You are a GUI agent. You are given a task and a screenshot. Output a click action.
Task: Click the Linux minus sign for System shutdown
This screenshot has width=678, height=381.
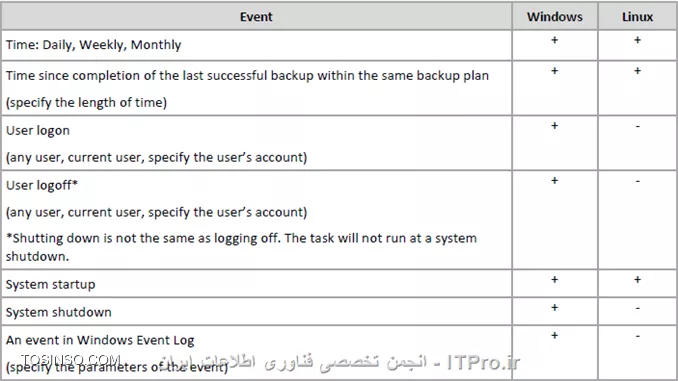[x=637, y=308]
